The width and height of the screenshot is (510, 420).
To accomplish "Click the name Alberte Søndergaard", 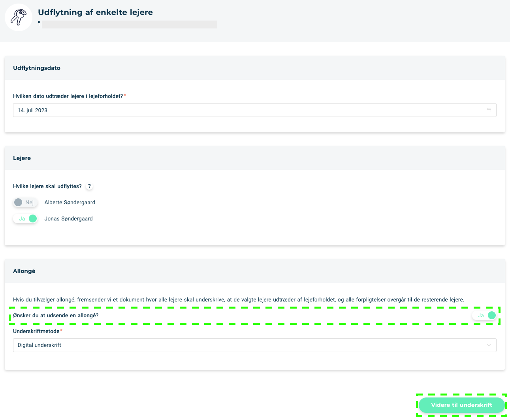I will coord(70,202).
